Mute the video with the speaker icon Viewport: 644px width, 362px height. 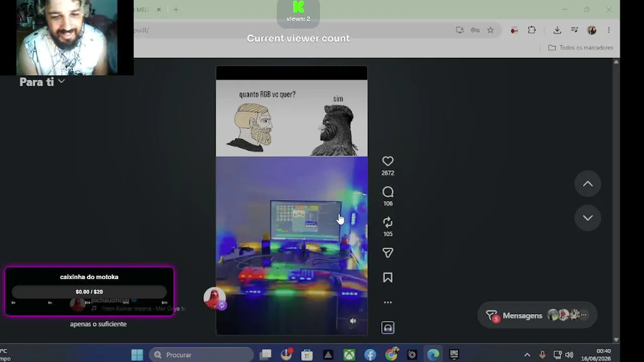tap(353, 321)
